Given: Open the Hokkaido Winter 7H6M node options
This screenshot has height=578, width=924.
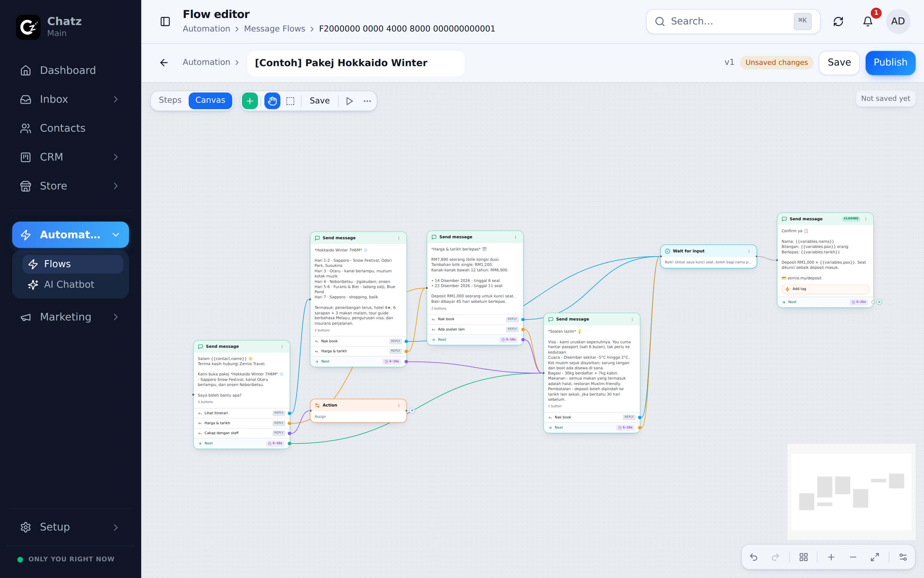Looking at the screenshot, I should (x=399, y=238).
